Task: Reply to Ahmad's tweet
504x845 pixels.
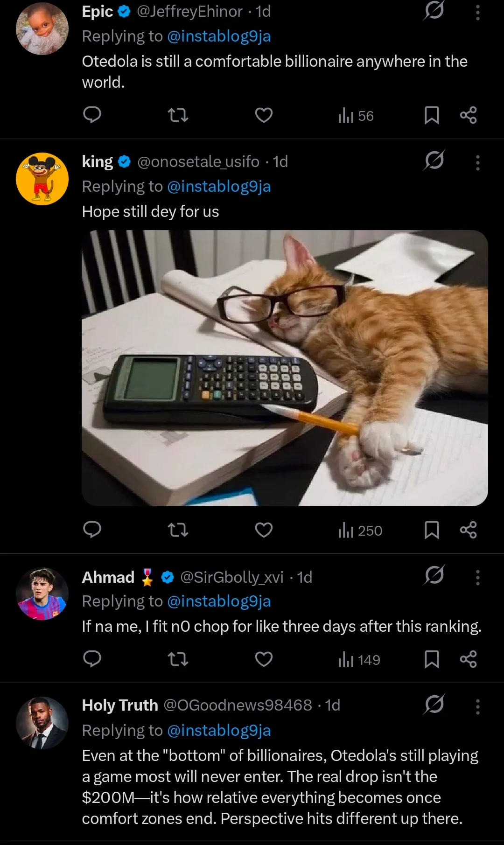Action: click(x=92, y=659)
